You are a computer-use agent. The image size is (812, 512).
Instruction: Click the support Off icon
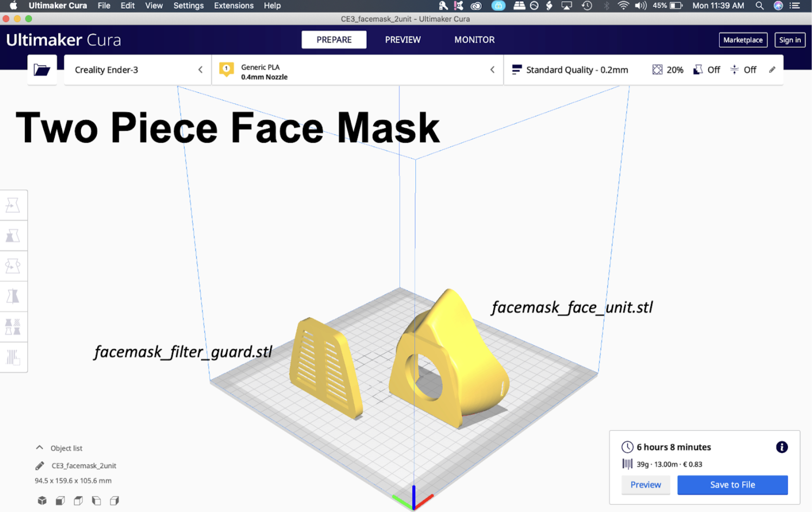tap(698, 69)
